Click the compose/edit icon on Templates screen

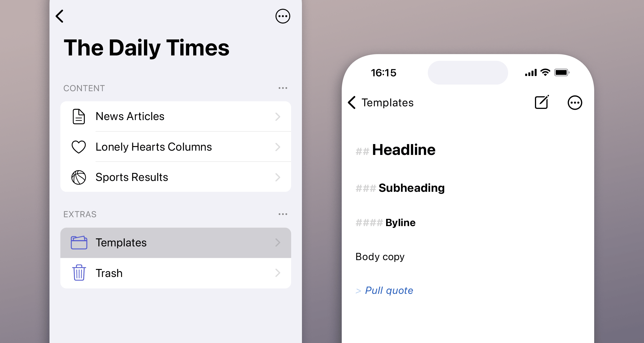pos(541,102)
